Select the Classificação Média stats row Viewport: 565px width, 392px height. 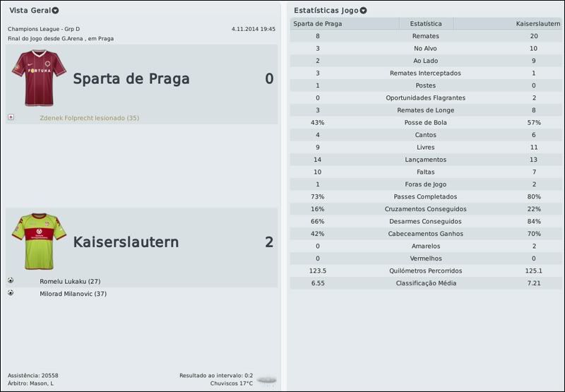pos(425,283)
